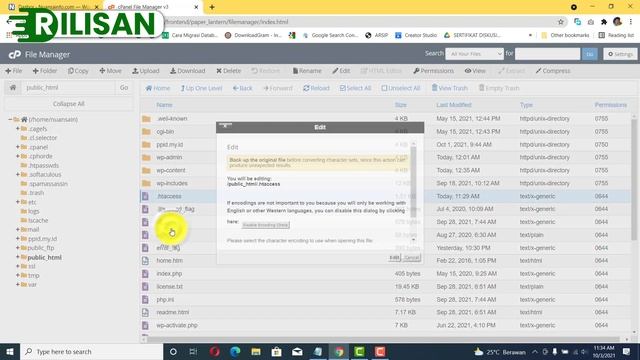Sort by Name column header
Image resolution: width=640 pixels, height=360 pixels.
point(164,105)
